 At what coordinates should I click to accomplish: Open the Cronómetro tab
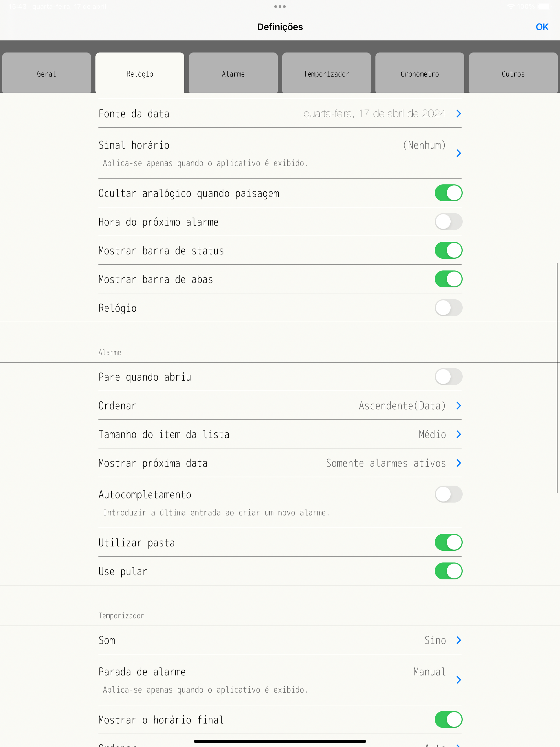(x=419, y=74)
